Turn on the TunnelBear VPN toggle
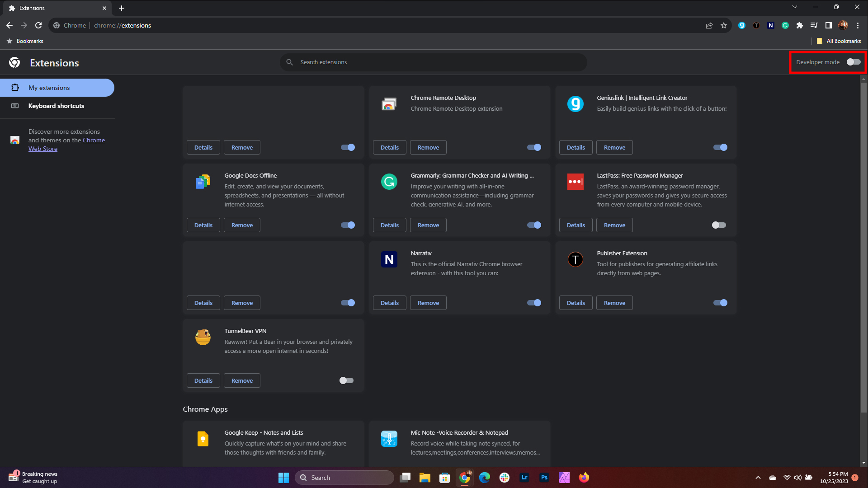 pyautogui.click(x=346, y=380)
